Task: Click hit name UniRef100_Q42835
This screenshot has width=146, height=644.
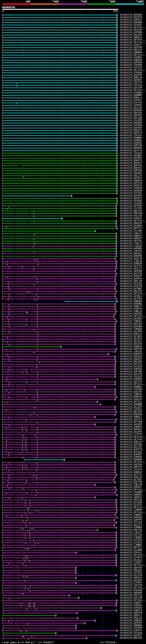Action: tap(131, 75)
